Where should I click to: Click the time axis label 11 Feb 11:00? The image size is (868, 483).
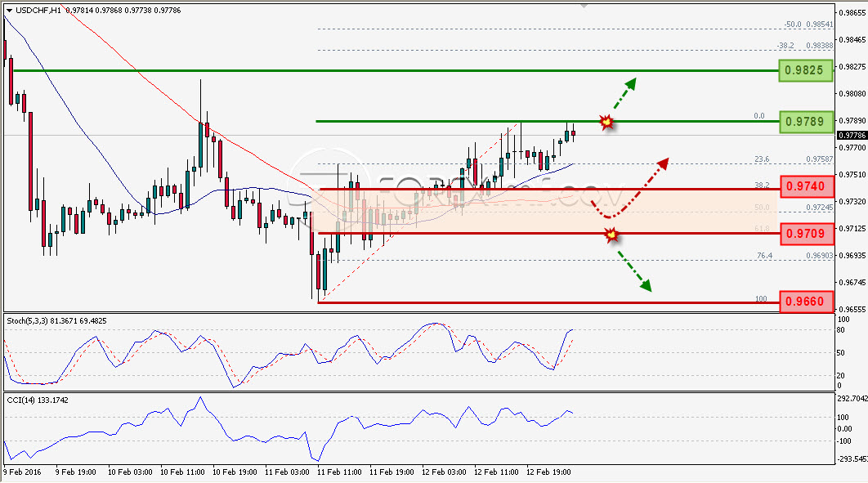pos(339,472)
